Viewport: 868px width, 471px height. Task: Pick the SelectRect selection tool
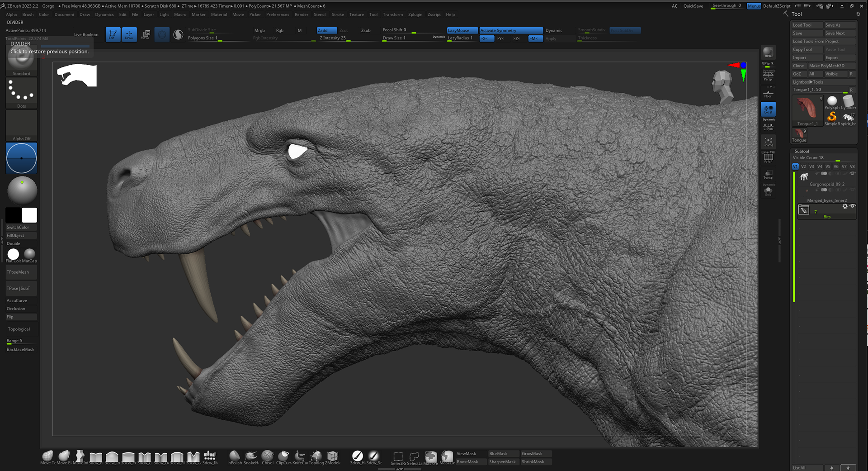point(398,457)
